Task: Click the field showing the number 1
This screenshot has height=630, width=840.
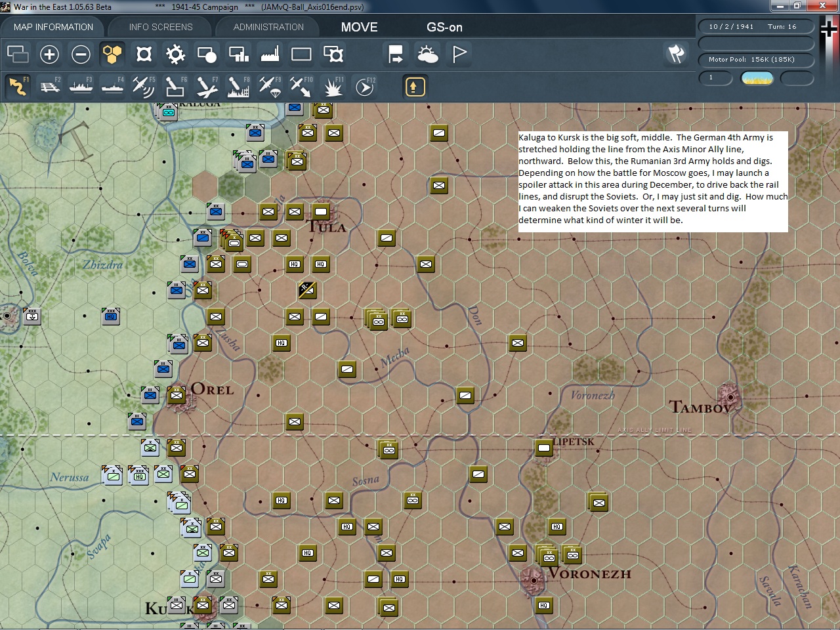Action: (716, 78)
